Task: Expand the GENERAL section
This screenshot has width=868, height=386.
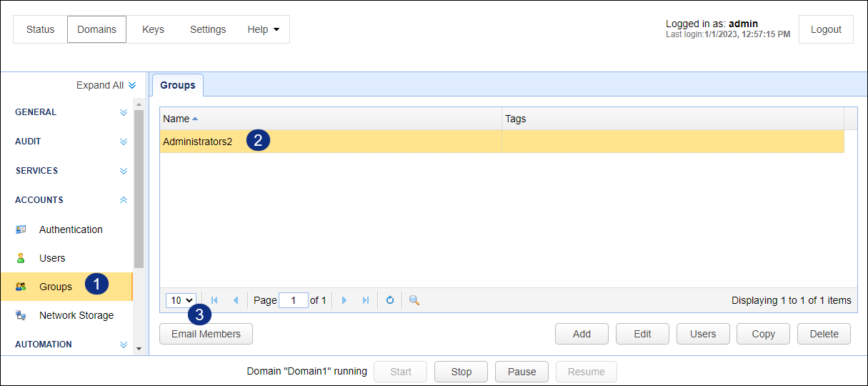Action: (x=124, y=112)
